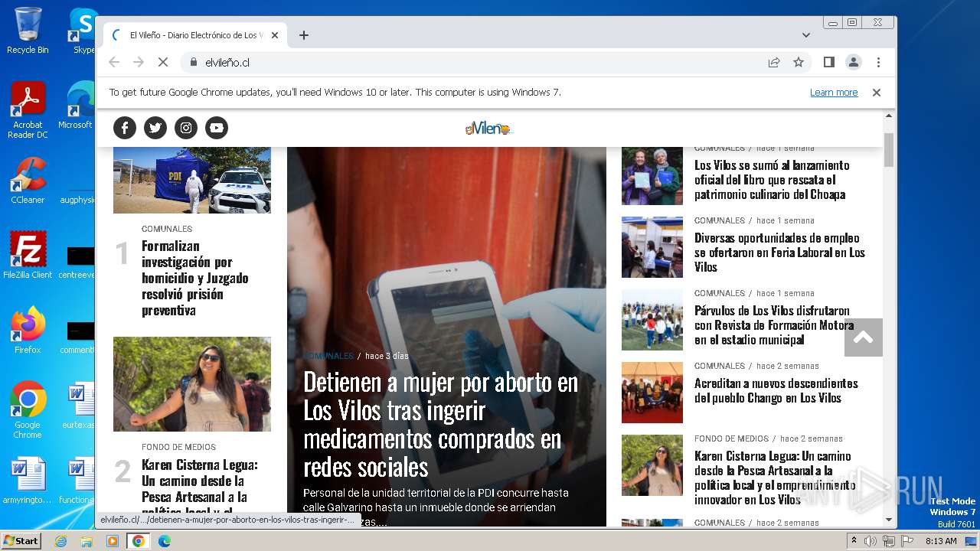
Task: Open armyringto Word document icon
Action: (28, 481)
